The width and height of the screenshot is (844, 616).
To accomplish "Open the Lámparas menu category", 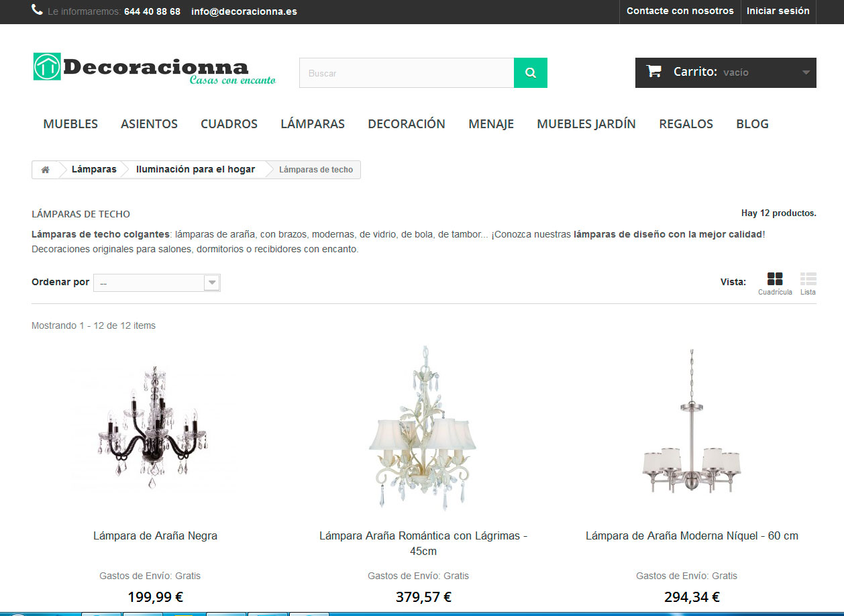I will click(313, 124).
